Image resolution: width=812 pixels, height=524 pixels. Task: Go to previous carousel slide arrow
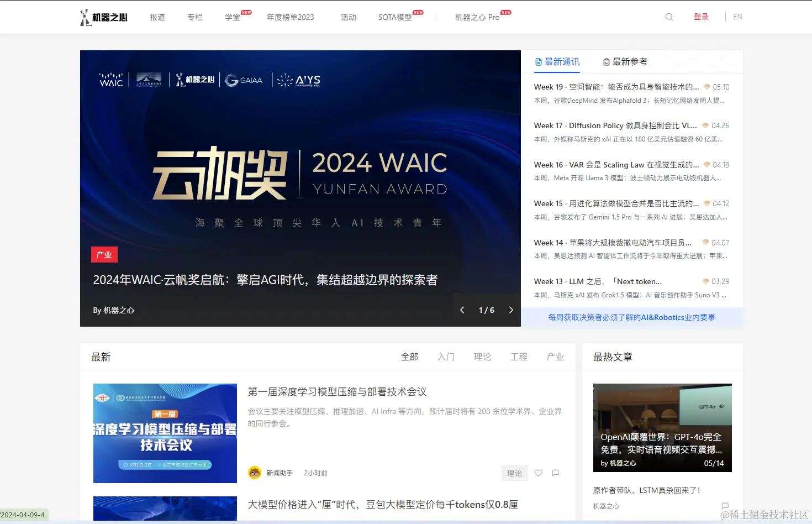[462, 310]
